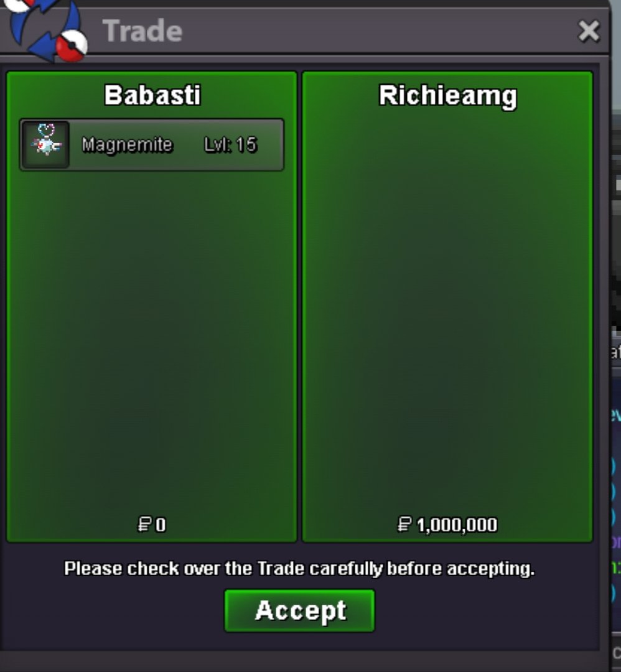Click the Trade window title text
The width and height of the screenshot is (621, 672).
point(142,31)
